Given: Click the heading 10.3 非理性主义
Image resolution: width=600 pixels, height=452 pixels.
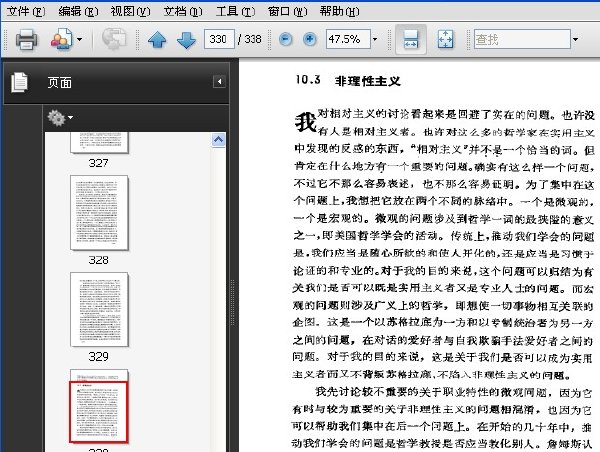Looking at the screenshot, I should (x=348, y=80).
